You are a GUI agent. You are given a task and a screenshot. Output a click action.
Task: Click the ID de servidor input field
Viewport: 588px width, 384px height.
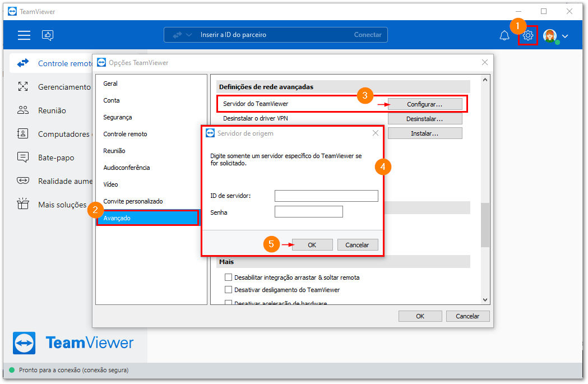tap(326, 196)
